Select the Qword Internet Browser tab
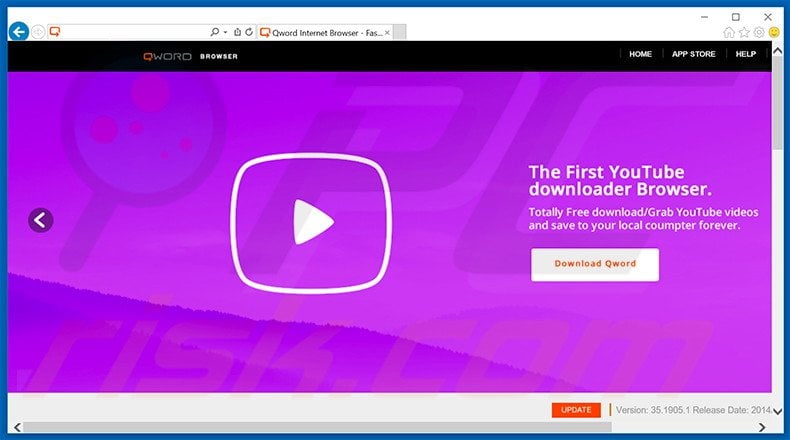The image size is (790, 440). pos(324,33)
